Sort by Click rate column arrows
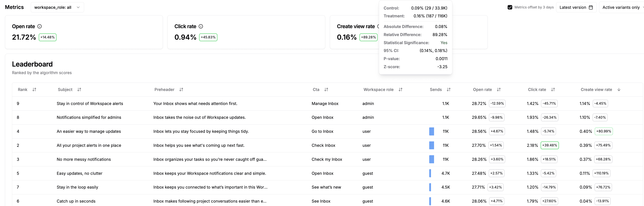Viewport: 644px width, 206px height. tap(553, 90)
